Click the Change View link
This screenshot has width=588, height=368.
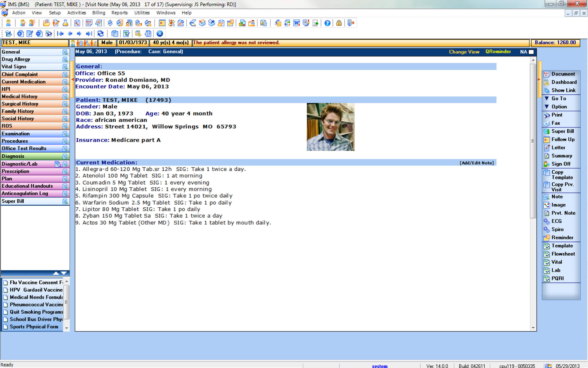(464, 52)
